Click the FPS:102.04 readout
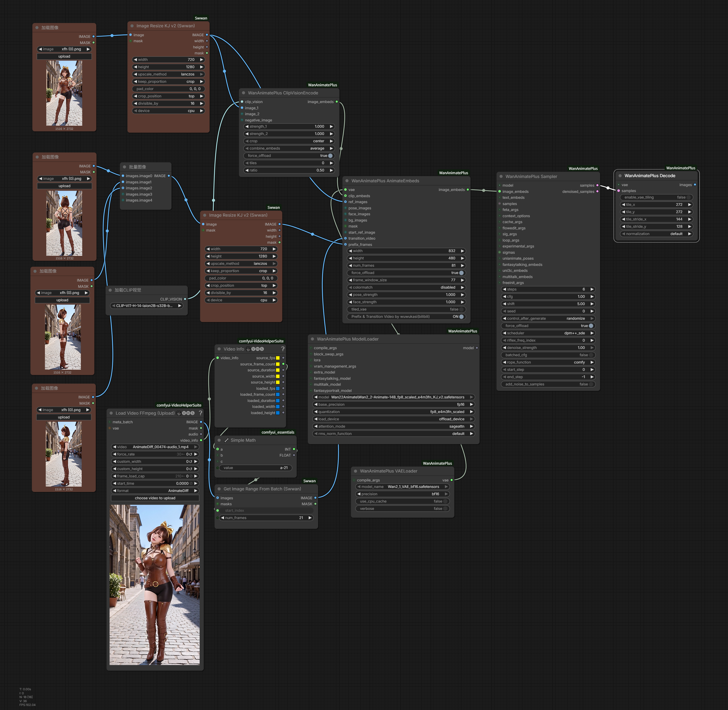This screenshot has width=728, height=710. (x=27, y=705)
